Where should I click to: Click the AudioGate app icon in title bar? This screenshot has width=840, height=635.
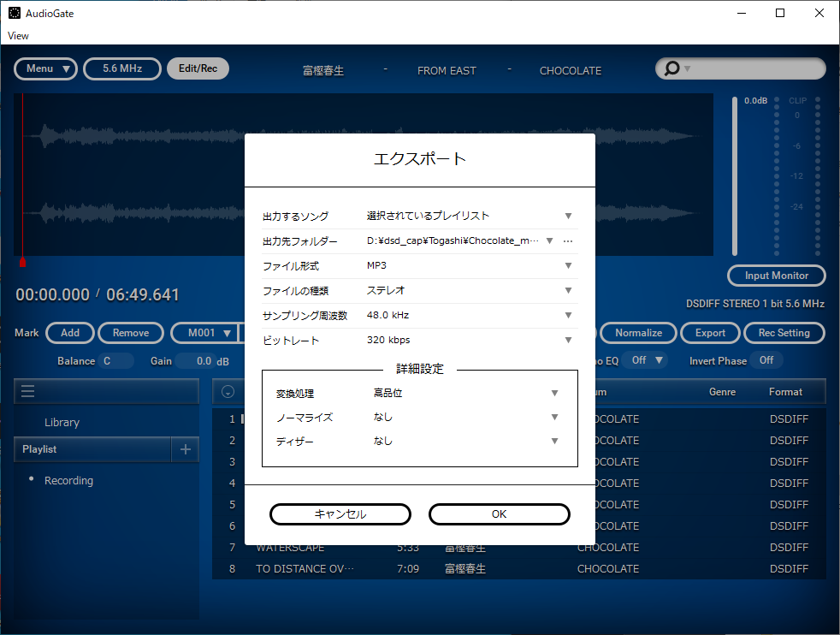click(15, 13)
